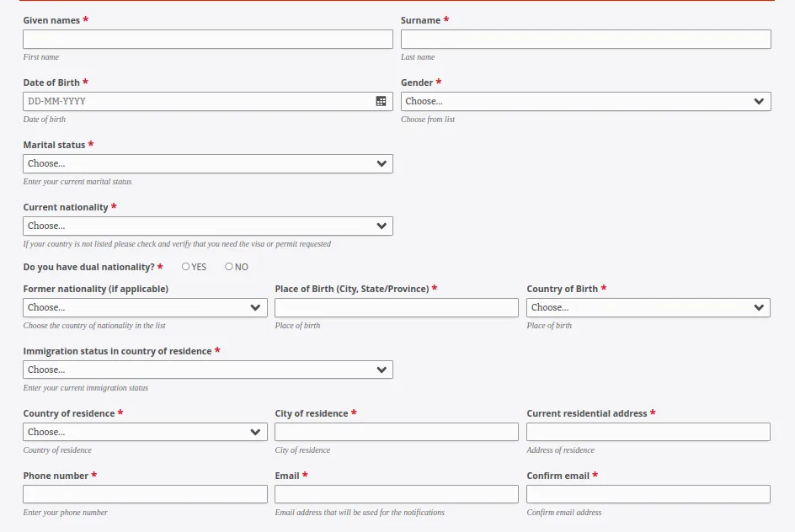795x532 pixels.
Task: Open the Country of Birth dropdown
Action: (x=648, y=307)
